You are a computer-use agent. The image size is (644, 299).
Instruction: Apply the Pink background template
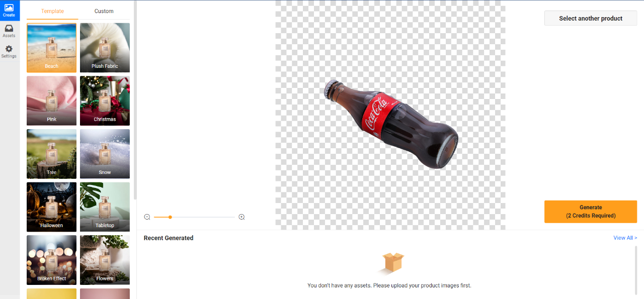(51, 101)
